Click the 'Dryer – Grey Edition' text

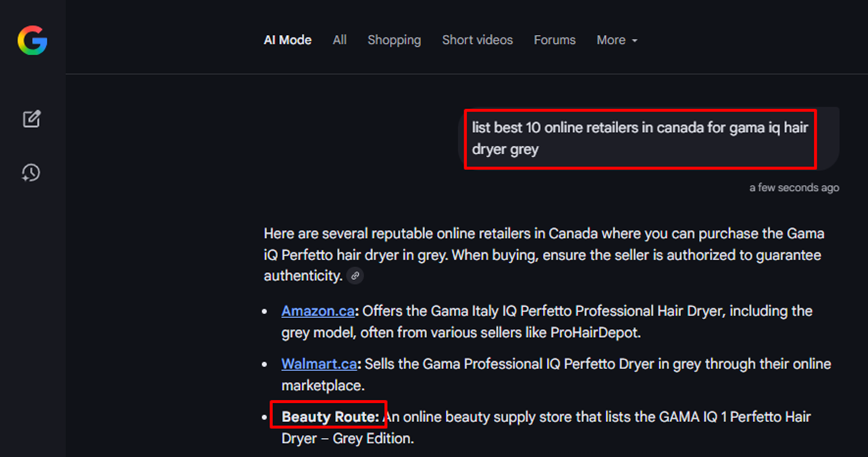point(347,439)
